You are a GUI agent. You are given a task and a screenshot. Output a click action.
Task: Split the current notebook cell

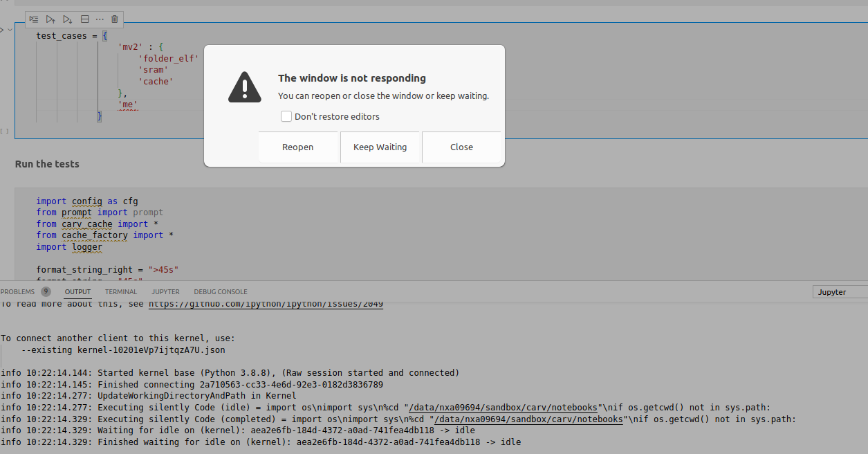tap(84, 19)
